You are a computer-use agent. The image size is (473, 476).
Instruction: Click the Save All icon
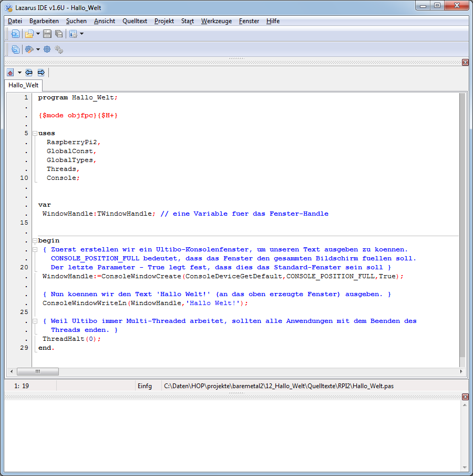pyautogui.click(x=59, y=34)
